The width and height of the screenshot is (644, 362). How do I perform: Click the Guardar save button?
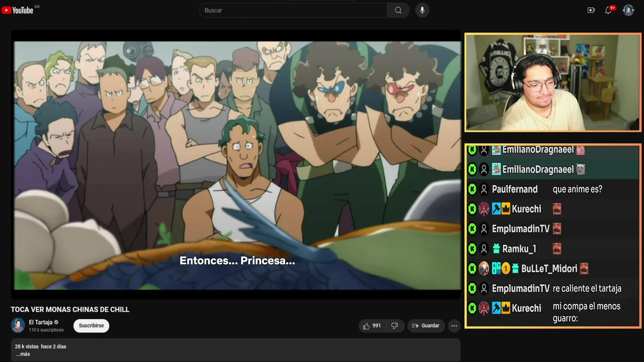(426, 326)
